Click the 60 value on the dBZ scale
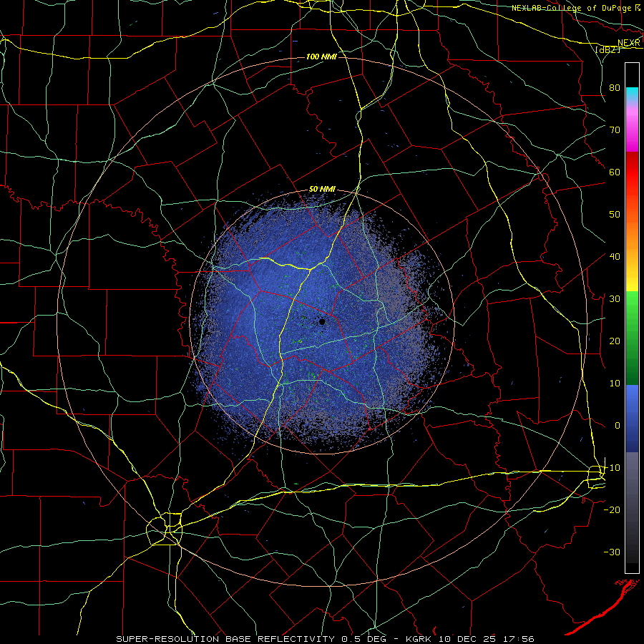Viewport: 644px width, 644px height. click(x=615, y=172)
